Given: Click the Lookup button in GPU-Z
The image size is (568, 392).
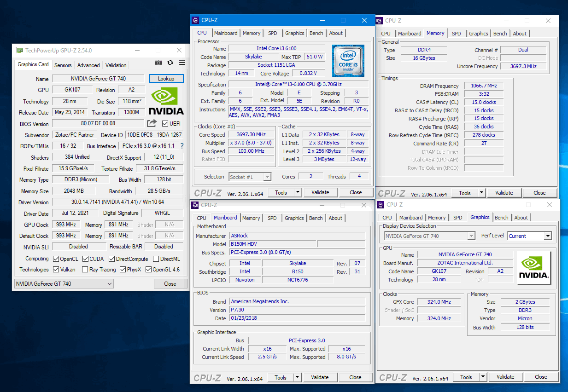Looking at the screenshot, I should click(x=166, y=79).
